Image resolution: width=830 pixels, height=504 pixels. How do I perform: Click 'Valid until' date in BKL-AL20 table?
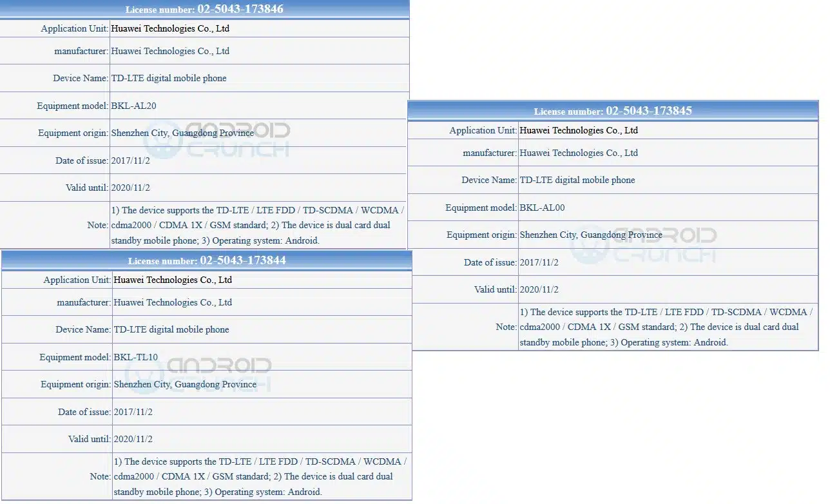(x=131, y=188)
